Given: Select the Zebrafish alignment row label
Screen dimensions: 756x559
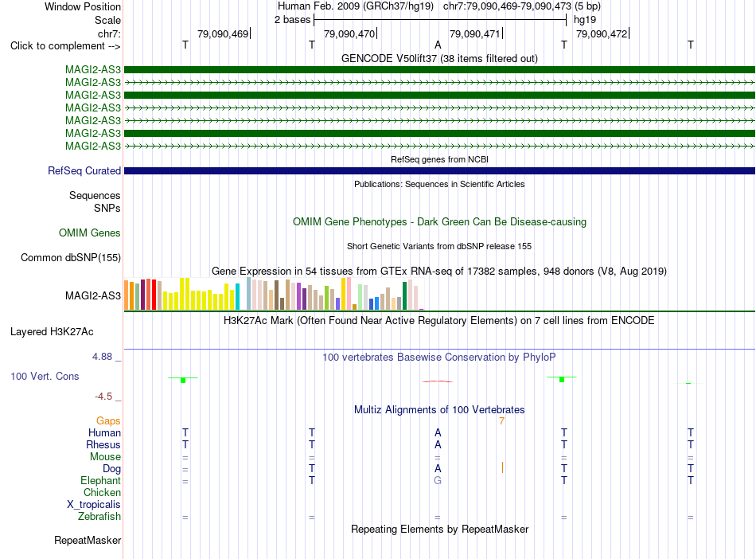Looking at the screenshot, I should click(99, 517).
